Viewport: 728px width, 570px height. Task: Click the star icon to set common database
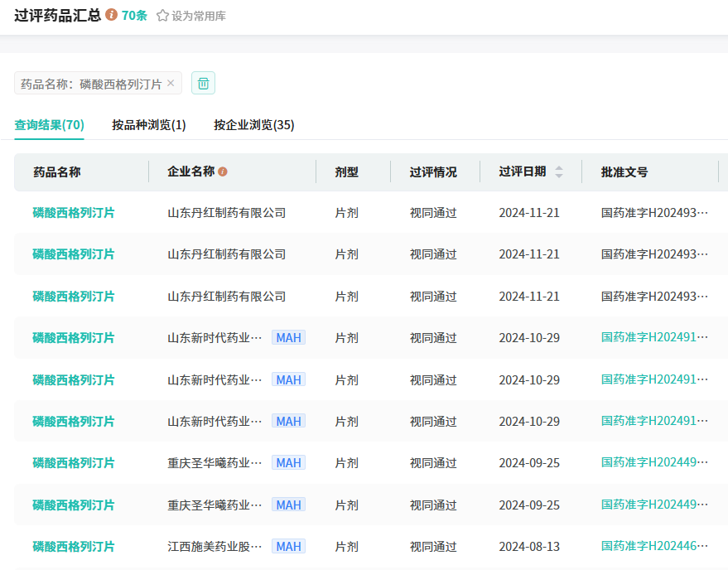[x=162, y=16]
